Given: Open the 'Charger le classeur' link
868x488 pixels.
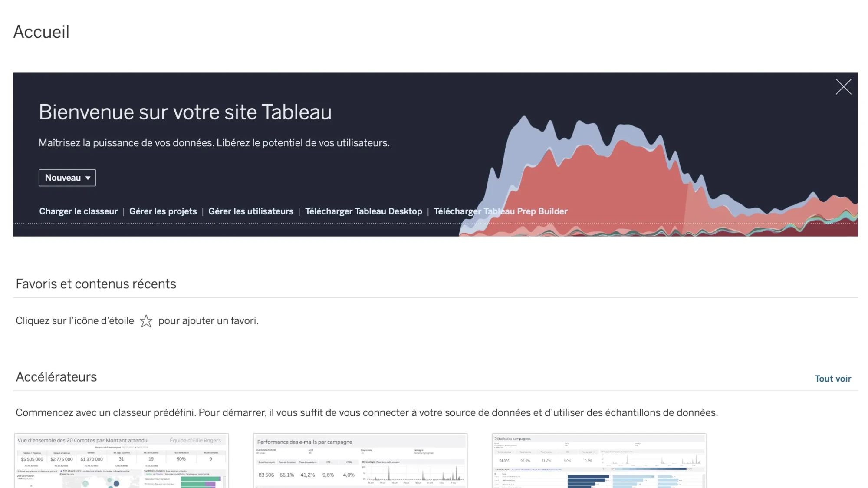Looking at the screenshot, I should pyautogui.click(x=78, y=211).
